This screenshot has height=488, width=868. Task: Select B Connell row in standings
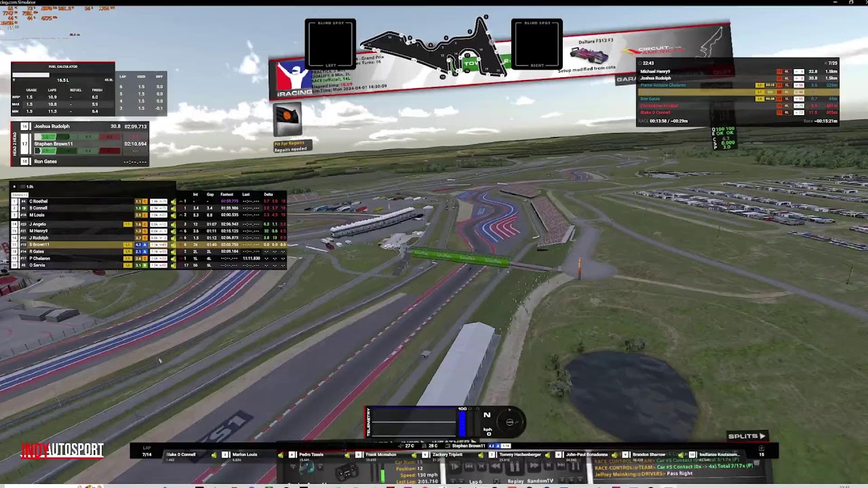(x=148, y=208)
